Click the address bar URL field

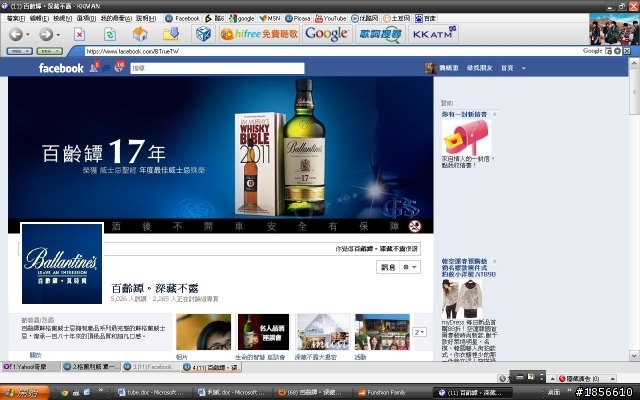pyautogui.click(x=331, y=51)
